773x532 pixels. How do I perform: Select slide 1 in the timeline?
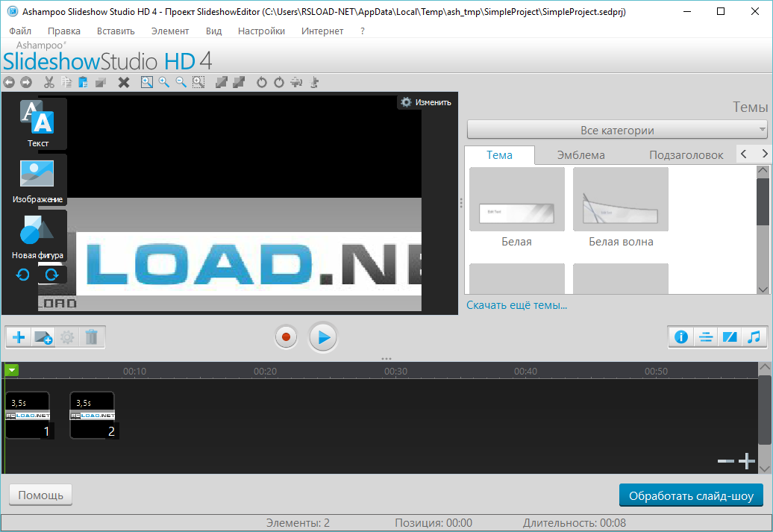(28, 415)
